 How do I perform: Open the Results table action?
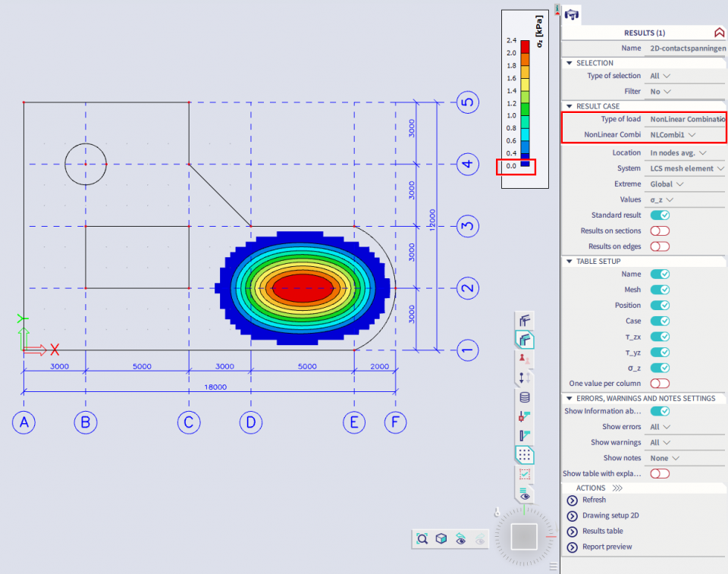point(603,531)
